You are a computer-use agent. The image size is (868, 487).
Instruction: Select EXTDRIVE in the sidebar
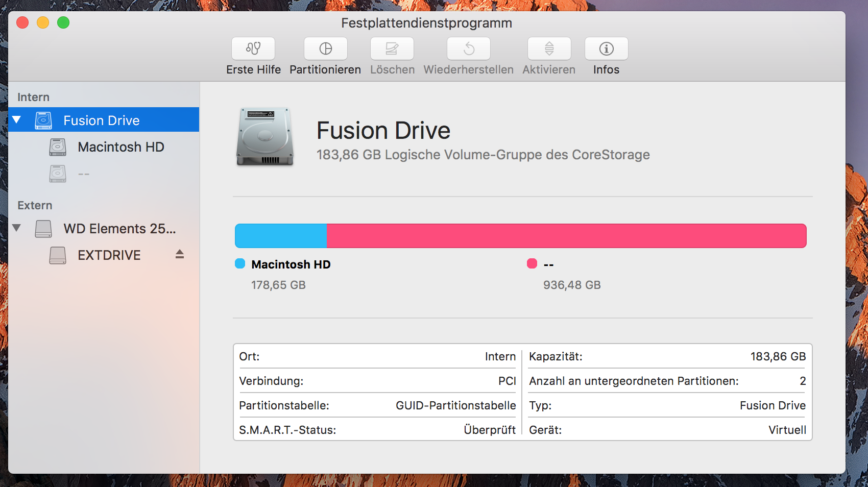coord(109,255)
